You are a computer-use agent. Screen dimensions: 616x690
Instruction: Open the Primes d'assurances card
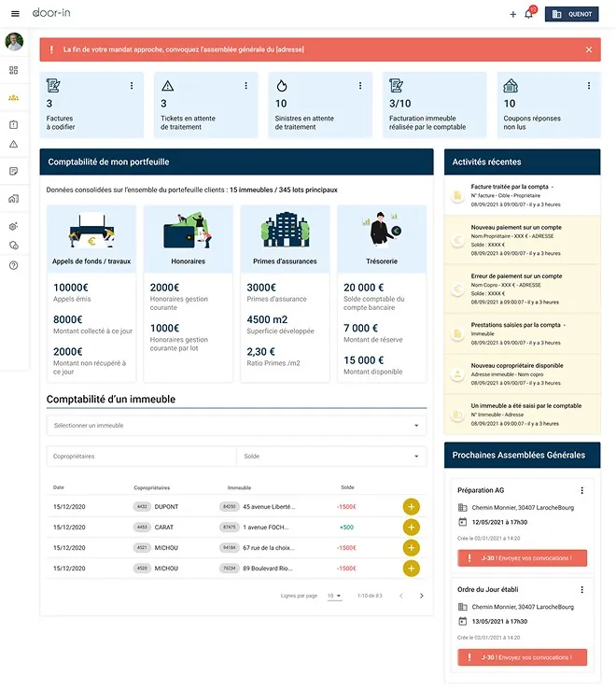tap(285, 294)
